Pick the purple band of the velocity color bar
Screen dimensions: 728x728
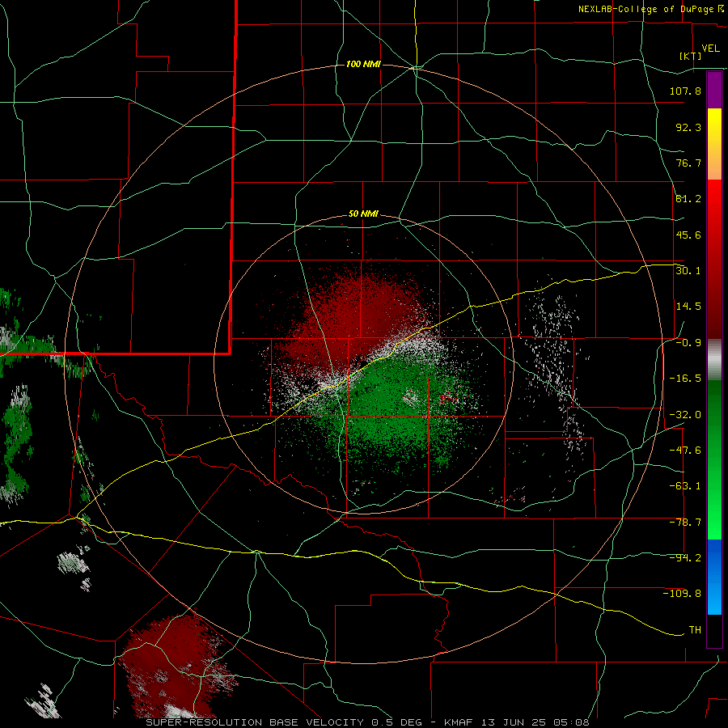714,90
